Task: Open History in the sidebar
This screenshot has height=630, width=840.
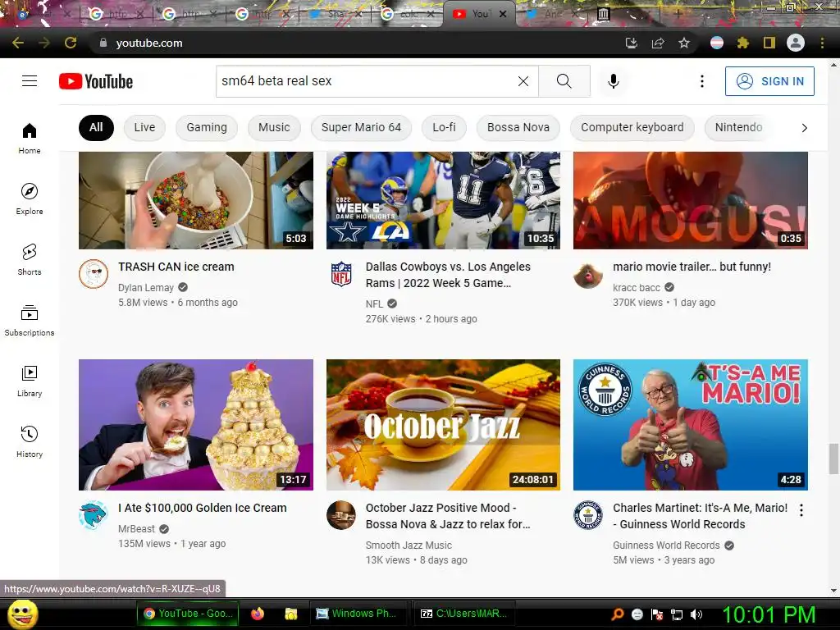Action: coord(30,441)
